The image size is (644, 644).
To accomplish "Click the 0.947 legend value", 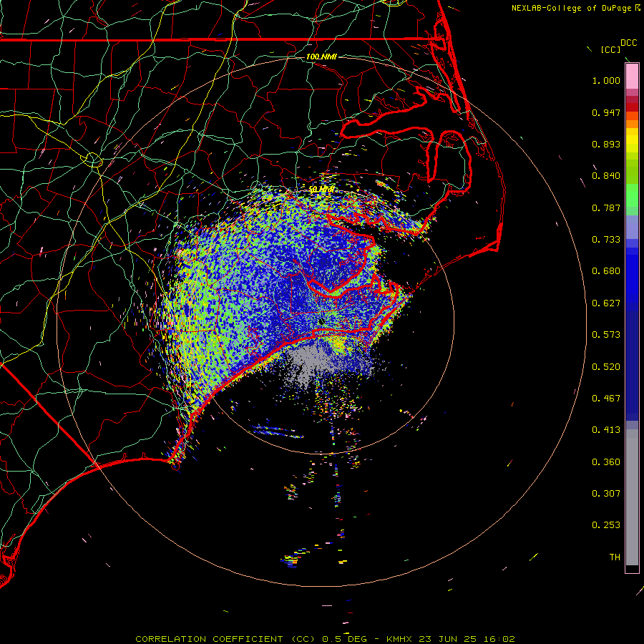I will [606, 112].
